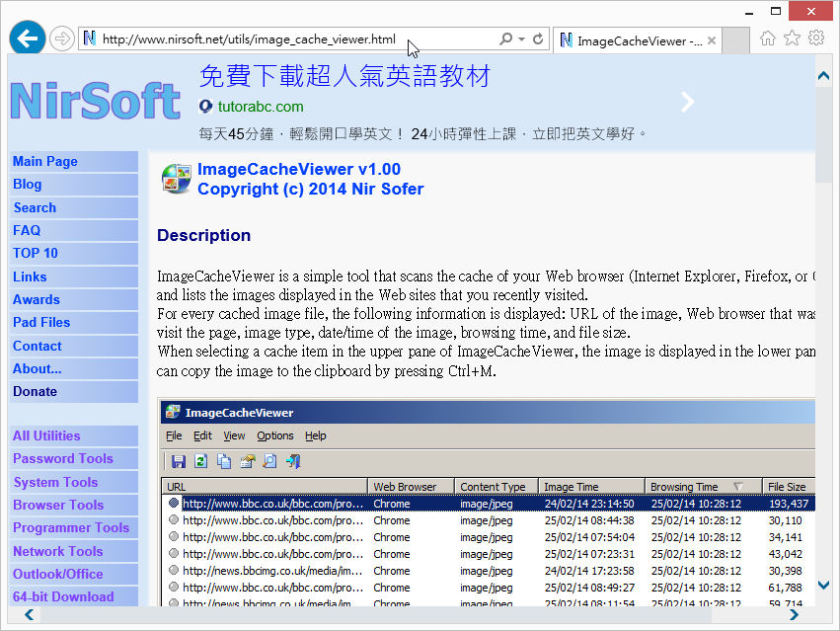
Task: Refresh the page with reload icon
Action: [x=538, y=39]
